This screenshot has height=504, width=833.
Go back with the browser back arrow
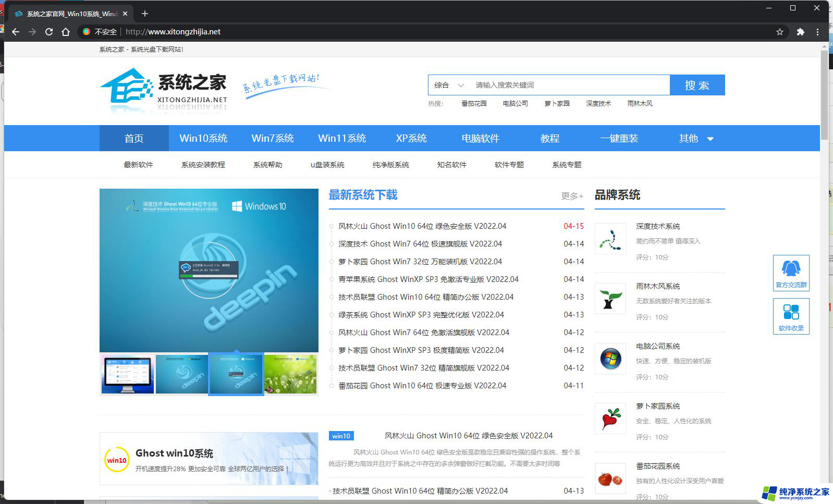16,32
